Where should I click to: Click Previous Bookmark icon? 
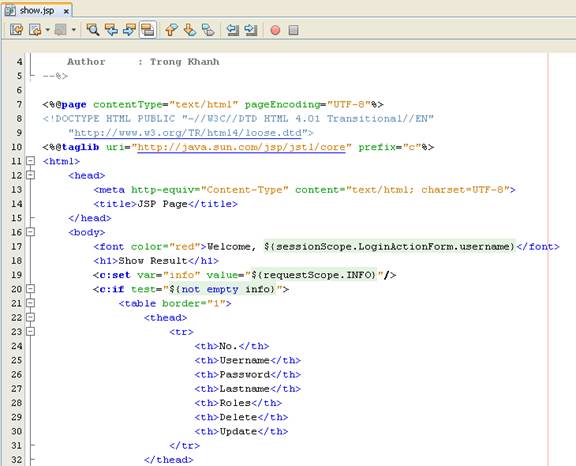(x=171, y=29)
